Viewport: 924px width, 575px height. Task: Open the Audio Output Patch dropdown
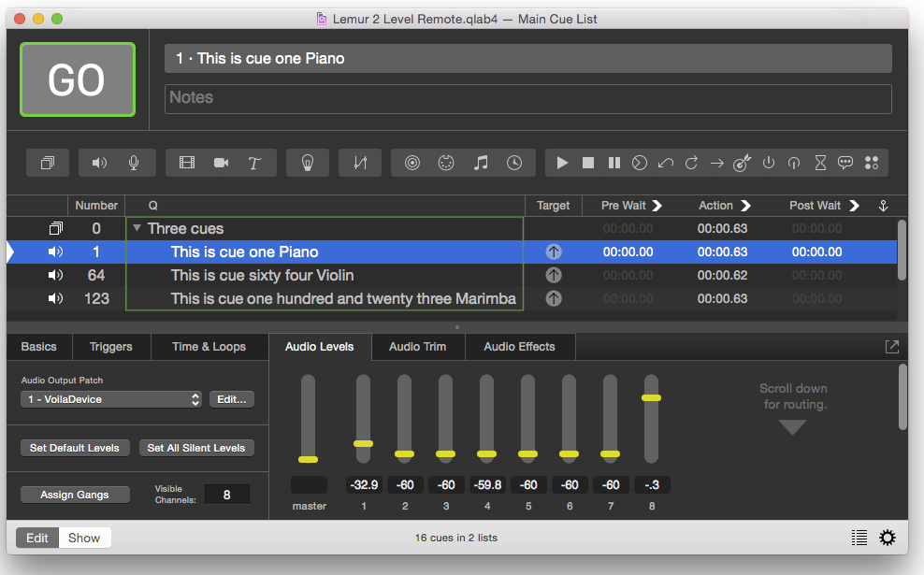point(111,399)
